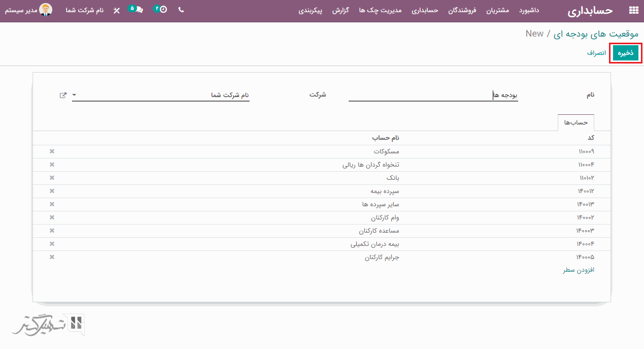The width and height of the screenshot is (644, 349).
Task: Select code cell ۱۴۰۰۰۵
Action: pos(585,257)
